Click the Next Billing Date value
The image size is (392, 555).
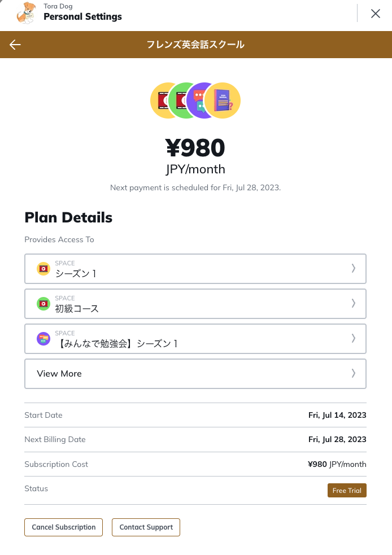tap(337, 440)
